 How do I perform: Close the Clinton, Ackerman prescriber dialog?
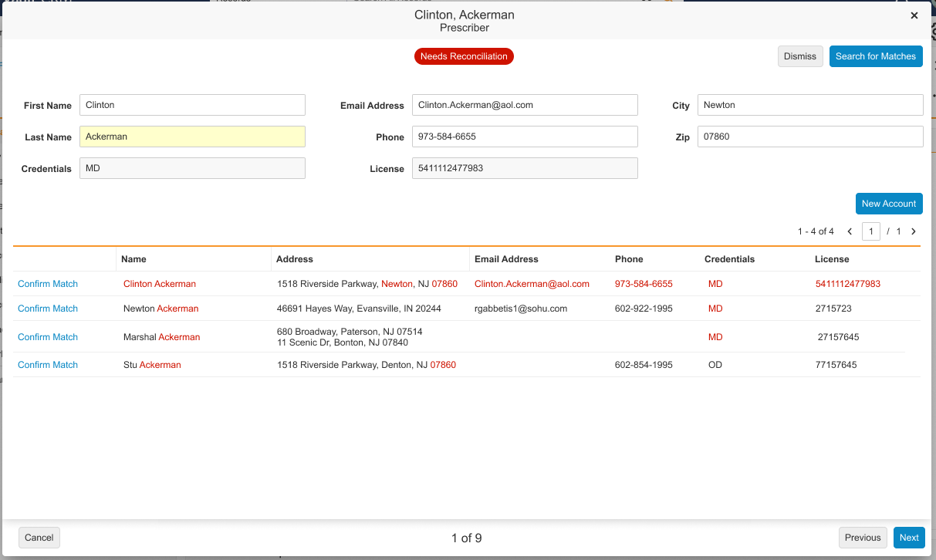[x=914, y=15]
